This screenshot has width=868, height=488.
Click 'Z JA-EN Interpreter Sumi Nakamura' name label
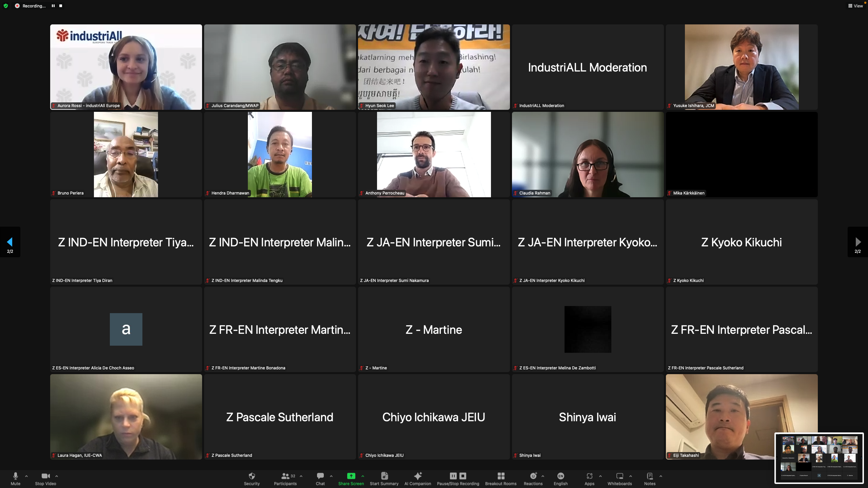tap(394, 281)
